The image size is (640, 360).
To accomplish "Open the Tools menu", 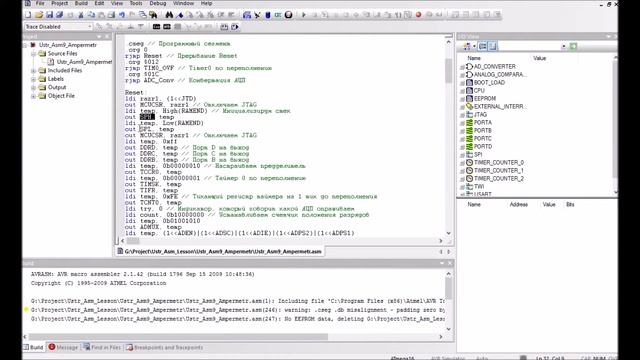I will click(x=136, y=3).
